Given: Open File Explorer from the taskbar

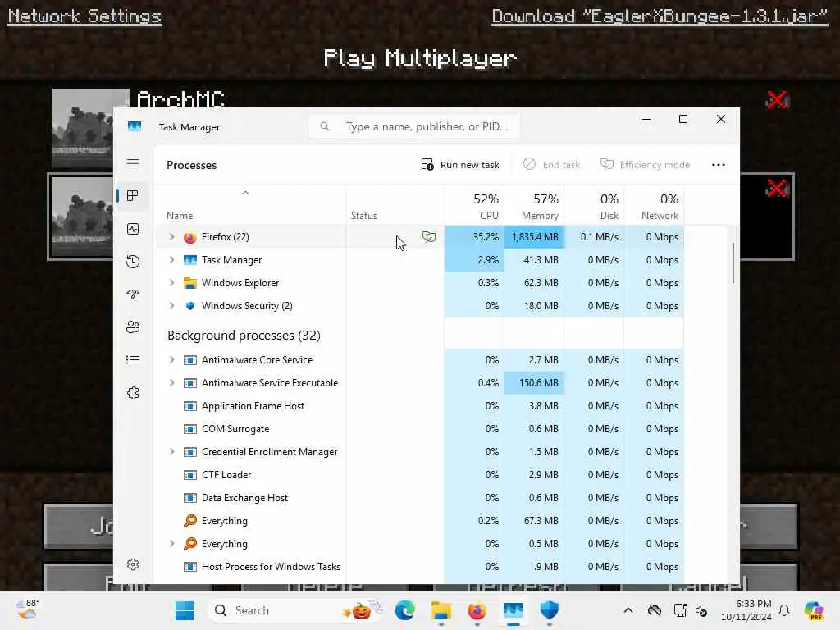Looking at the screenshot, I should point(441,610).
